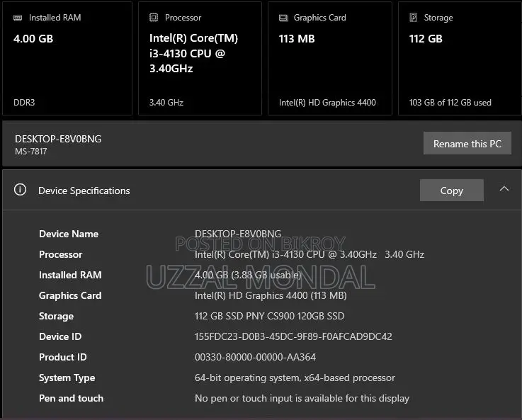Click the Storage drive icon

tap(413, 17)
